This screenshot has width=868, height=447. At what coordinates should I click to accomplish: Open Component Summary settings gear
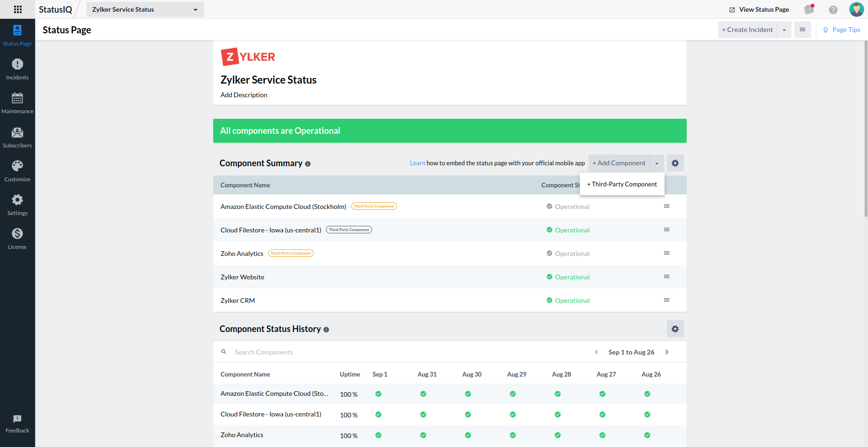[675, 163]
